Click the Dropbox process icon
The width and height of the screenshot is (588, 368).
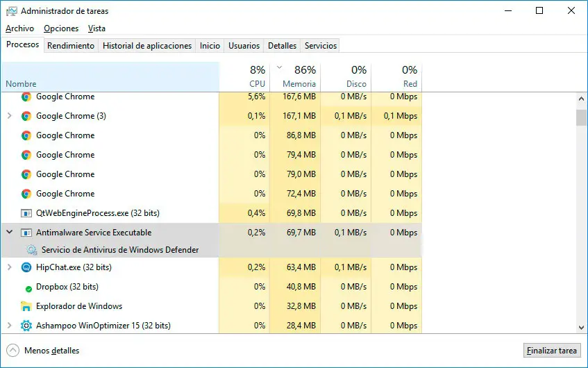[27, 287]
